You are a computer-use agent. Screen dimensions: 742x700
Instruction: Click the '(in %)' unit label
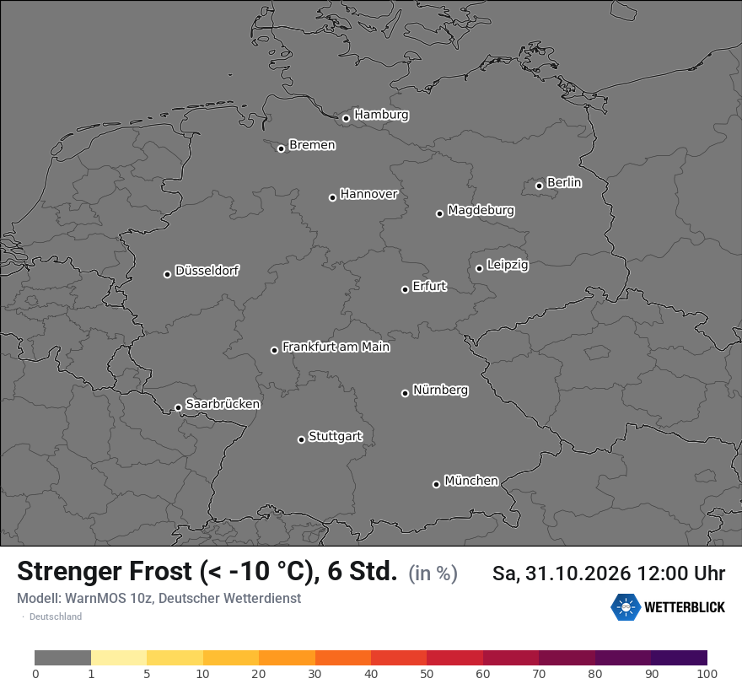[433, 573]
